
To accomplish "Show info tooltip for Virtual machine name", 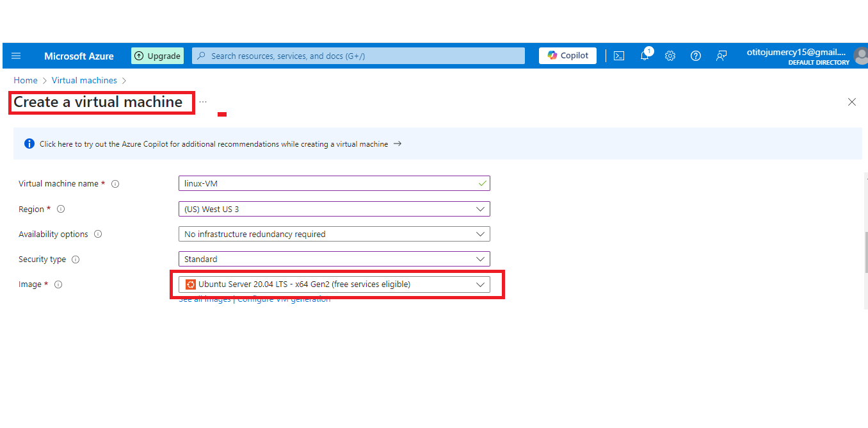I will click(115, 184).
